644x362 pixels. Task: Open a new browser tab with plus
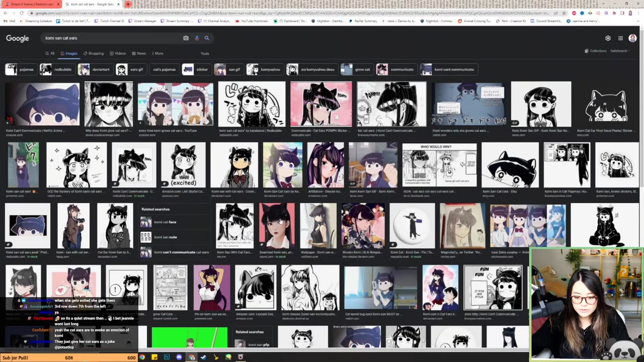coord(128,4)
